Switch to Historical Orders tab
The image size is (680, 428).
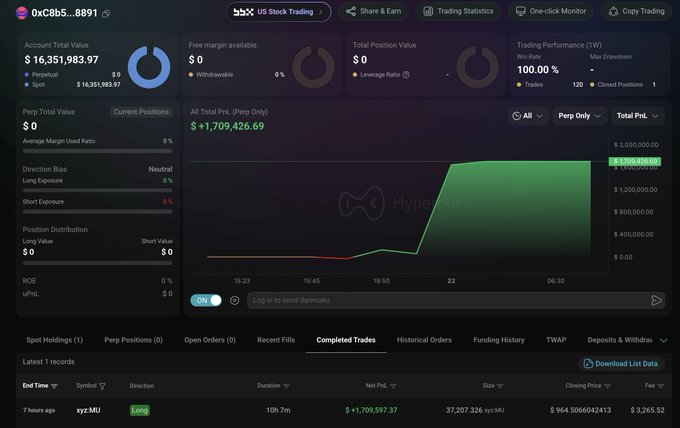[424, 340]
